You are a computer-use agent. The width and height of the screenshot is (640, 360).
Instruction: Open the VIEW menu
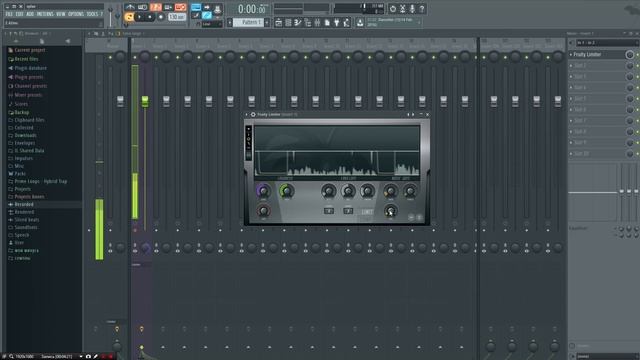coord(60,14)
